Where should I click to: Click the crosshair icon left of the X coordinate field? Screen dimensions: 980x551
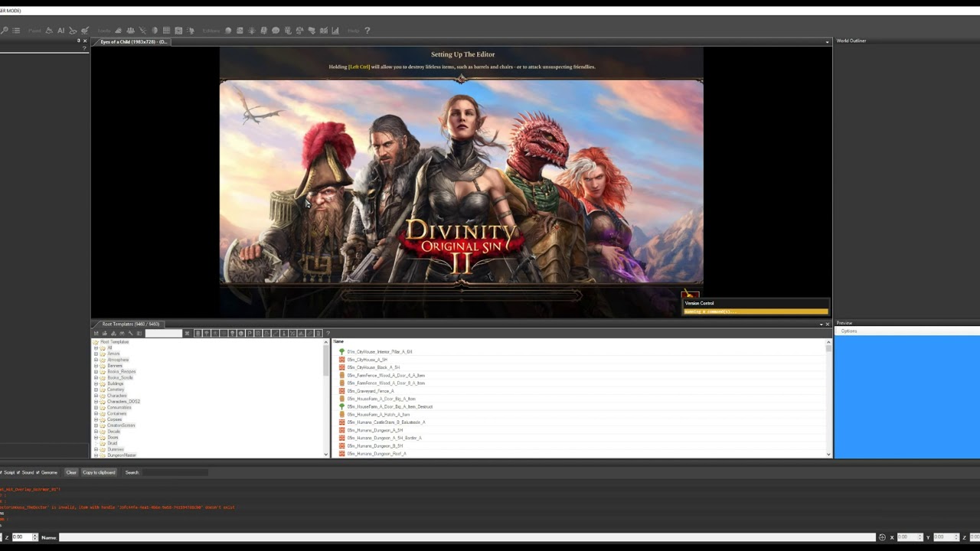(882, 537)
